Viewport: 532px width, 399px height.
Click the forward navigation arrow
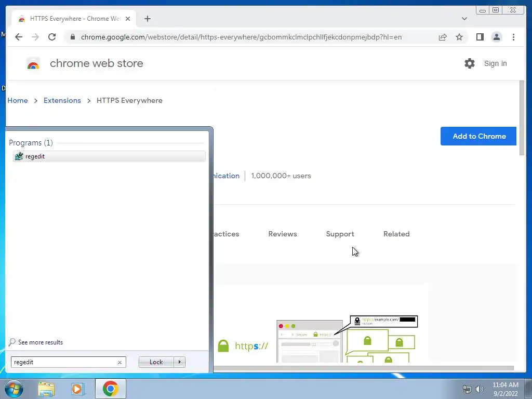coord(35,37)
